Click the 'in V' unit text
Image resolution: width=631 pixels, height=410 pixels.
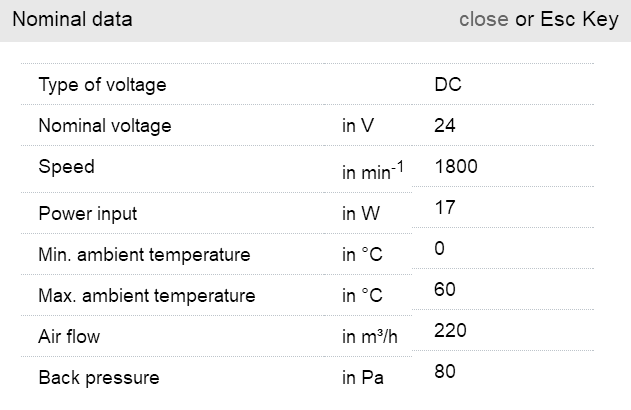point(358,126)
